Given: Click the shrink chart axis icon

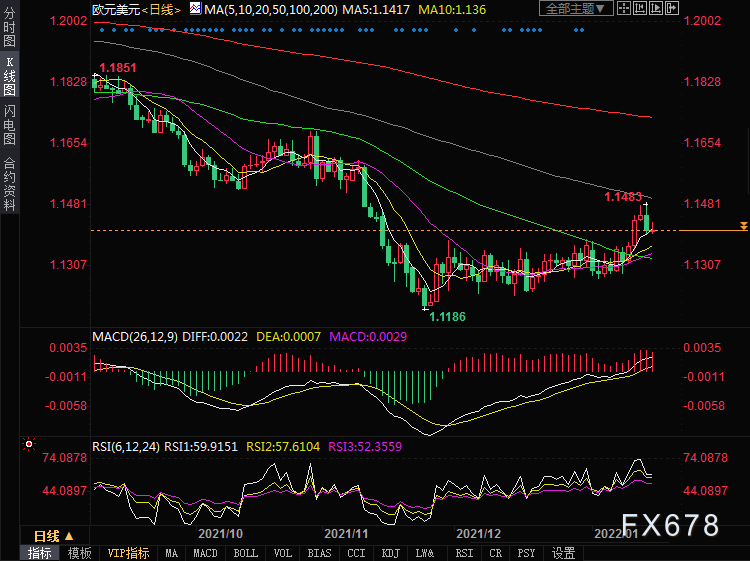Looking at the screenshot, I should [640, 8].
